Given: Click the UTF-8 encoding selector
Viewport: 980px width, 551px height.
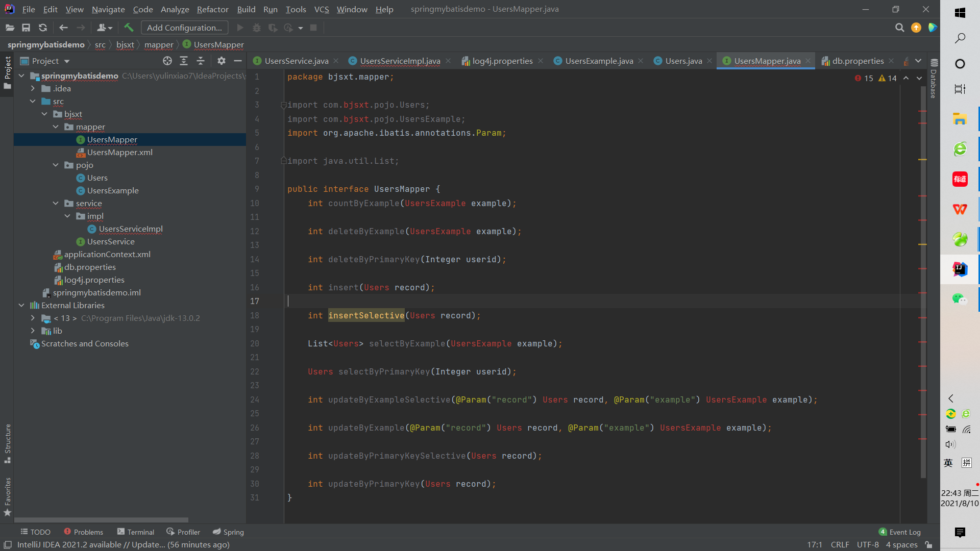Looking at the screenshot, I should 868,545.
